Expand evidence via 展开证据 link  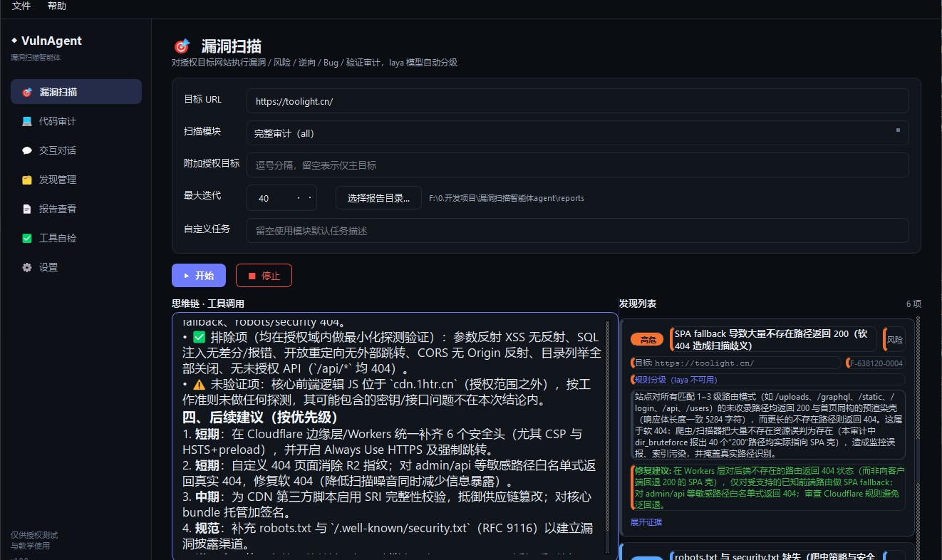point(646,522)
